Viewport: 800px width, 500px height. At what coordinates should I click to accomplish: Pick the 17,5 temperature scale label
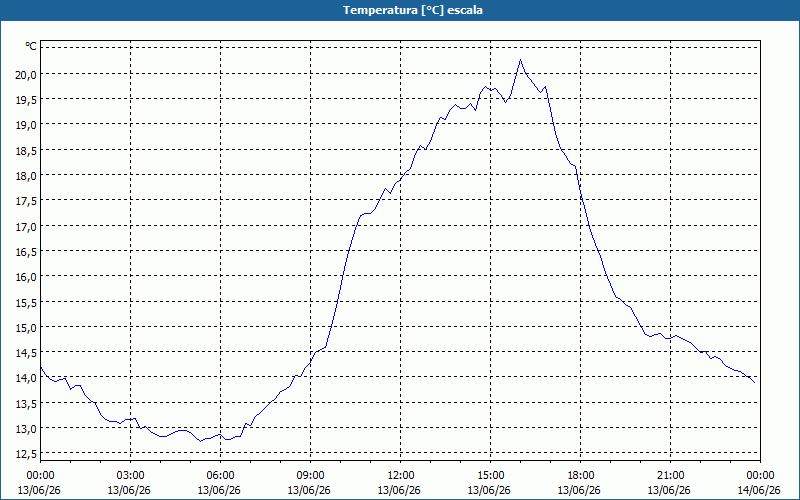27,201
